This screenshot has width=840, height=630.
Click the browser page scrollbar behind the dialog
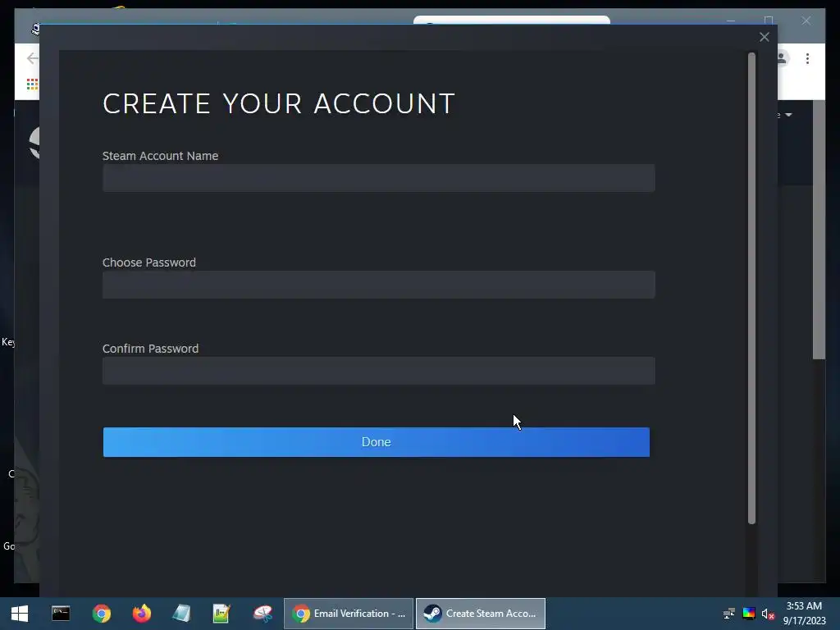[819, 231]
